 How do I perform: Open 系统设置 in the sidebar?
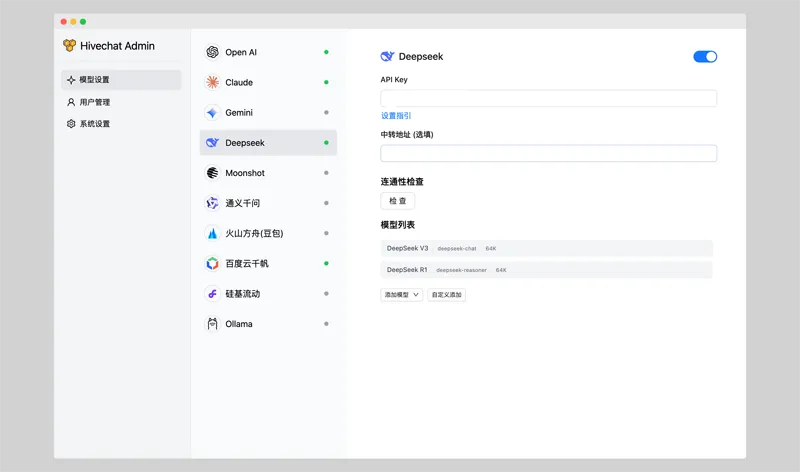tap(94, 124)
